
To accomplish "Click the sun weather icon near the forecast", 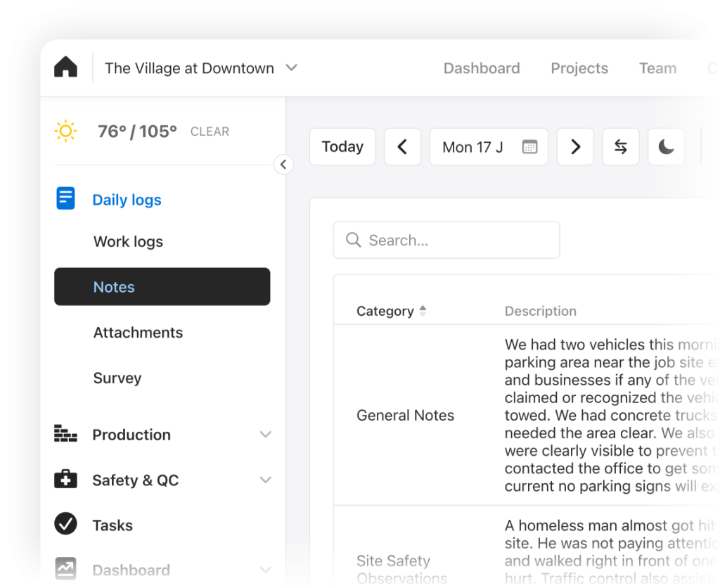I will (x=65, y=131).
